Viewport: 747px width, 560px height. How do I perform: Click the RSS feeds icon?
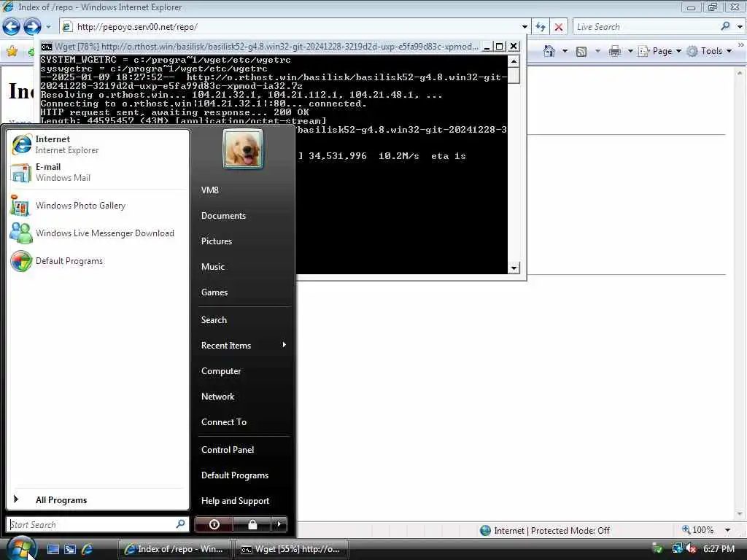pyautogui.click(x=581, y=52)
